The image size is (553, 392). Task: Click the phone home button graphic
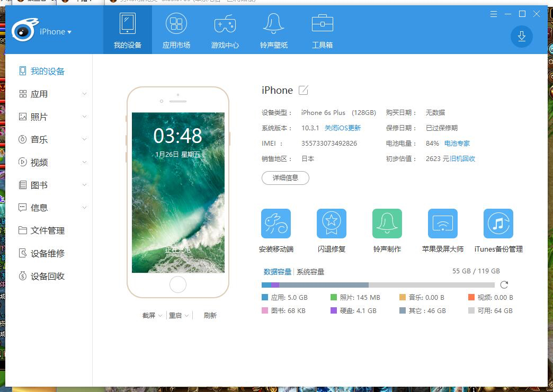178,284
